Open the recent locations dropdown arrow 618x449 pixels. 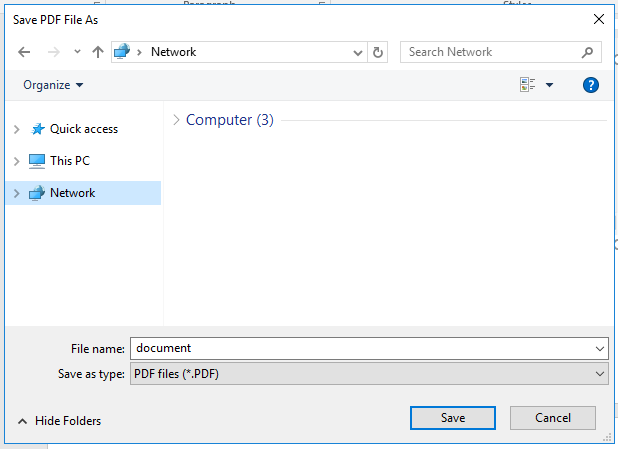(x=76, y=52)
